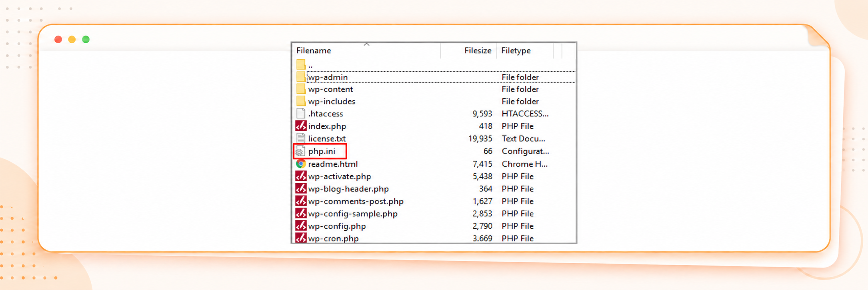Sort the list by Filesize column
The width and height of the screenshot is (868, 290).
tap(478, 51)
